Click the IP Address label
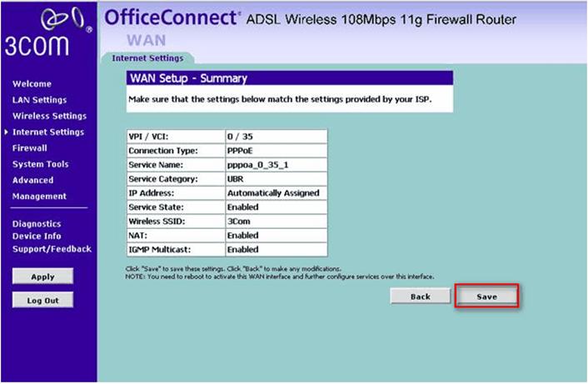 (151, 193)
